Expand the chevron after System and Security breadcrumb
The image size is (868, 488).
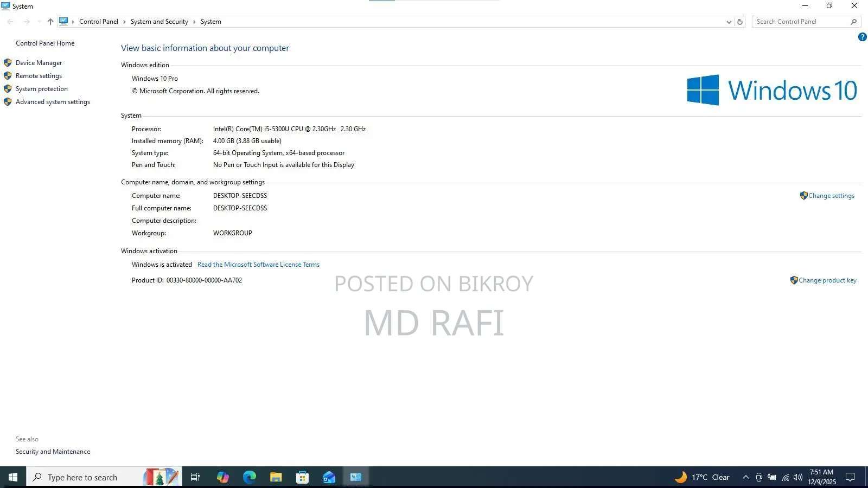[x=194, y=22]
